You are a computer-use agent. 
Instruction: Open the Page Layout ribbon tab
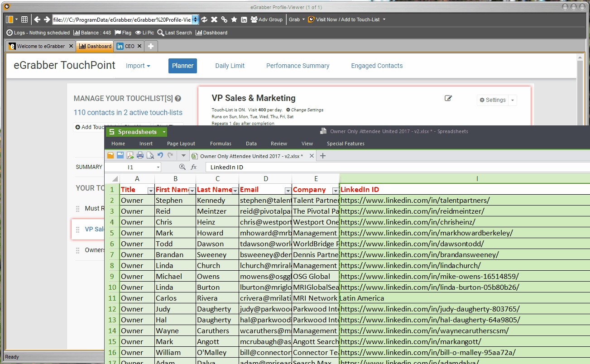pyautogui.click(x=181, y=144)
